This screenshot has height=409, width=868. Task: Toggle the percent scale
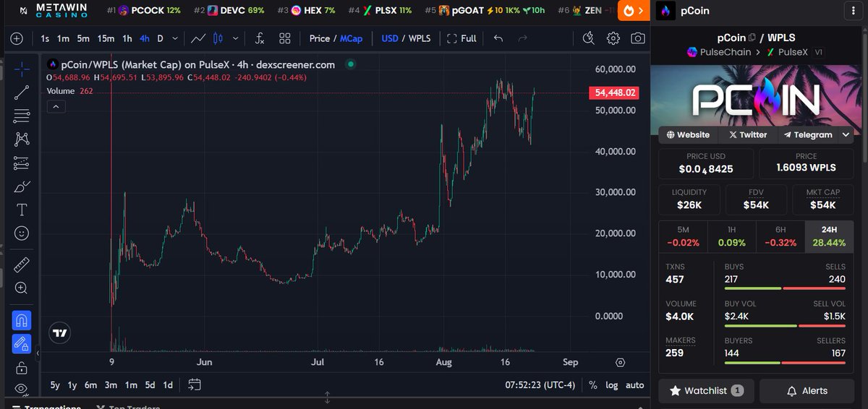click(x=593, y=385)
